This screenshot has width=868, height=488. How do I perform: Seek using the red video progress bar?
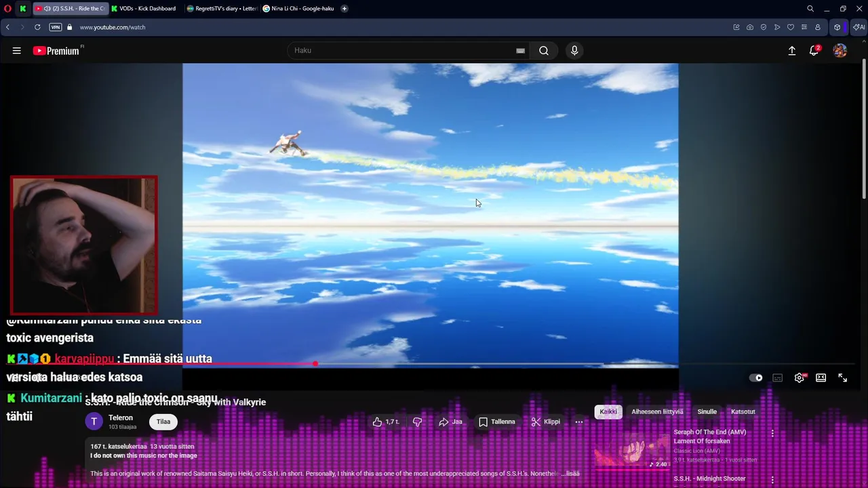[x=431, y=364]
